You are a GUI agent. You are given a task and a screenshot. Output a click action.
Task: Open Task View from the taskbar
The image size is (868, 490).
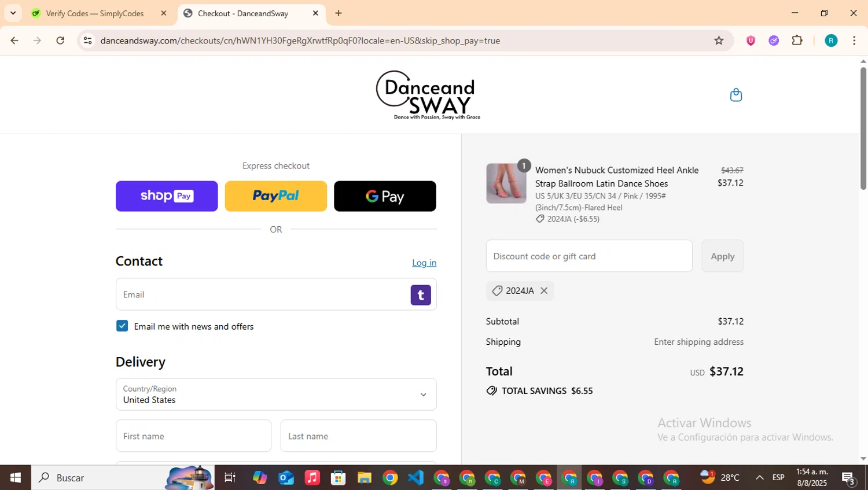click(230, 478)
